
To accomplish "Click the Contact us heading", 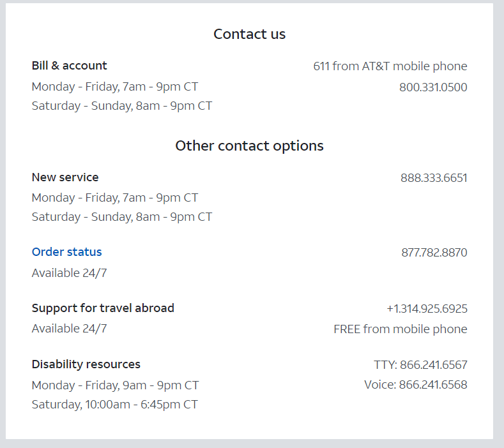I will 249,34.
